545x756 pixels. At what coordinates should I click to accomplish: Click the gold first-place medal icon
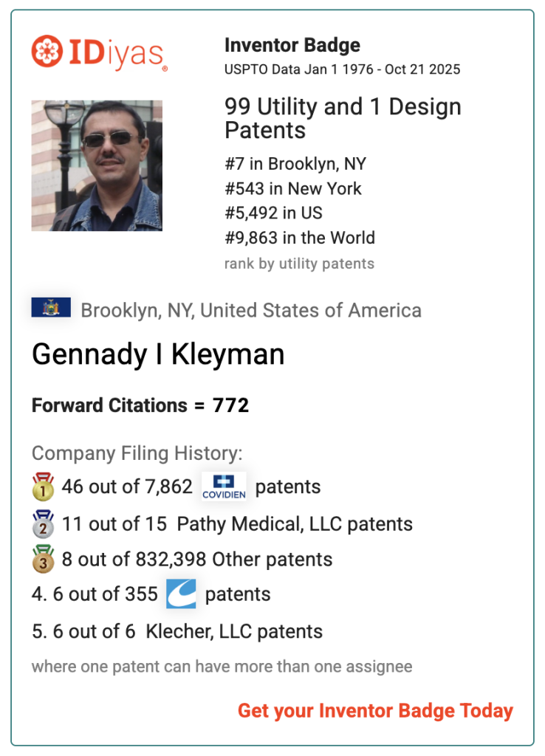point(44,487)
